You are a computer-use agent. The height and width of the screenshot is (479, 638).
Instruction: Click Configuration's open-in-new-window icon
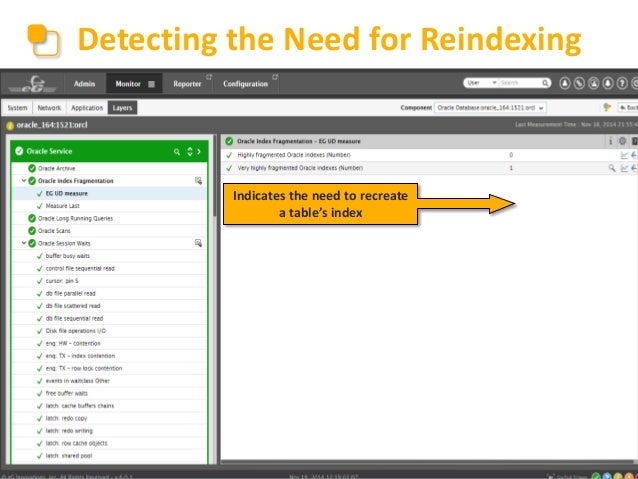coord(275,77)
